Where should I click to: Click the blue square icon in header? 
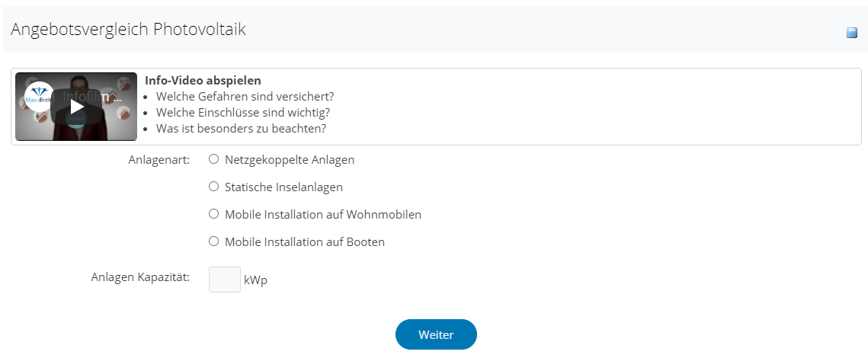coord(852,33)
